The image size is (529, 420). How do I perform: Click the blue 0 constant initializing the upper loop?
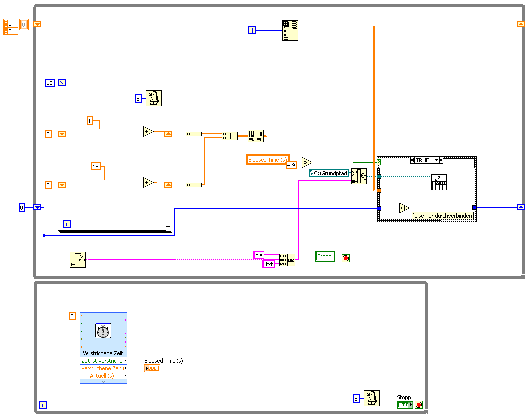point(22,207)
